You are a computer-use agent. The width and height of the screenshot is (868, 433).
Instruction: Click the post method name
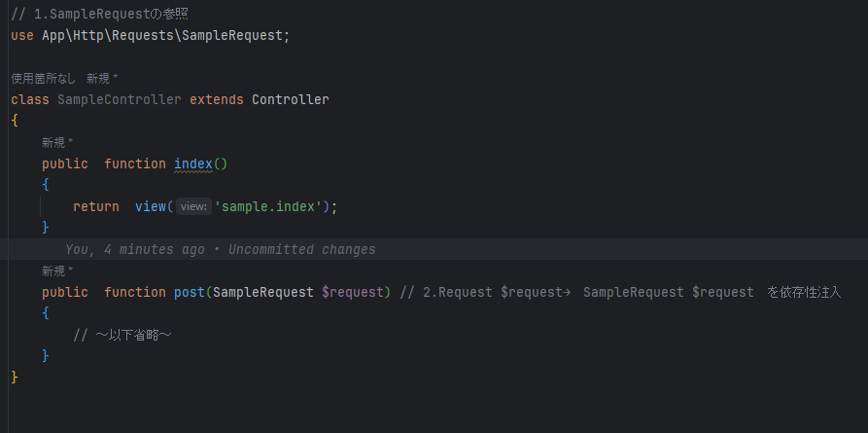[x=190, y=292]
